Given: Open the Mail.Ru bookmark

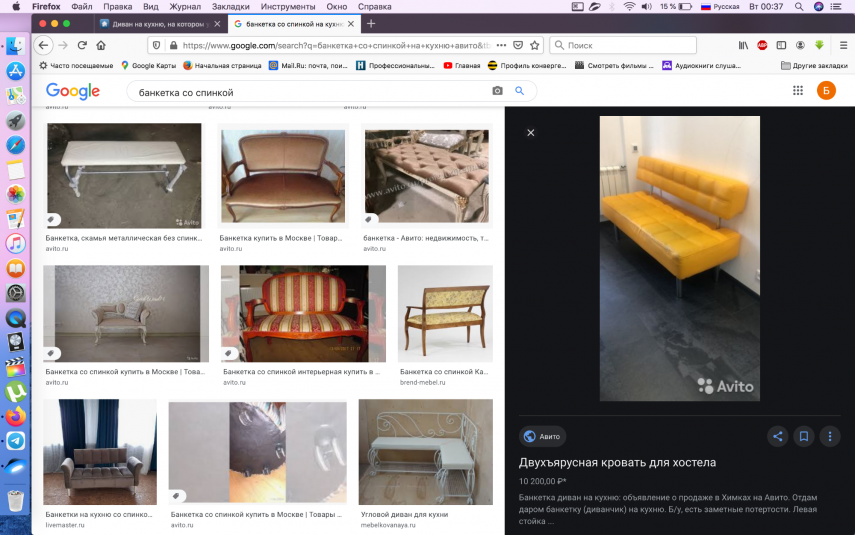Looking at the screenshot, I should [x=308, y=65].
